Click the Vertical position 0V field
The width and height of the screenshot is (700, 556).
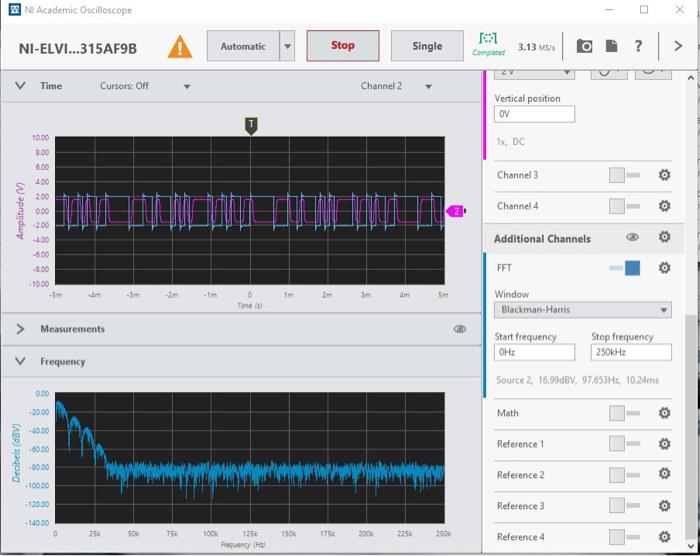(x=534, y=114)
